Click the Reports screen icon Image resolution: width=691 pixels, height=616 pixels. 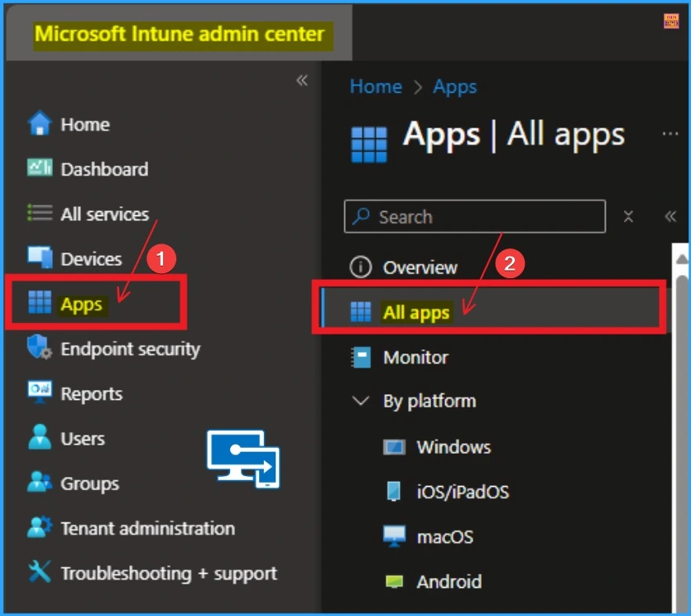(x=40, y=392)
